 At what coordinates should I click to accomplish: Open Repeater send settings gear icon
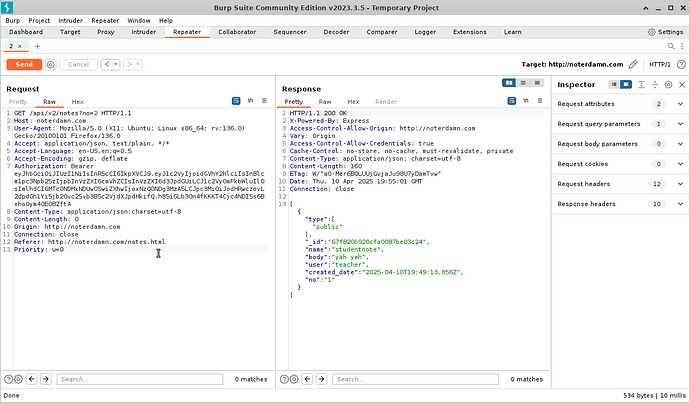pos(51,65)
